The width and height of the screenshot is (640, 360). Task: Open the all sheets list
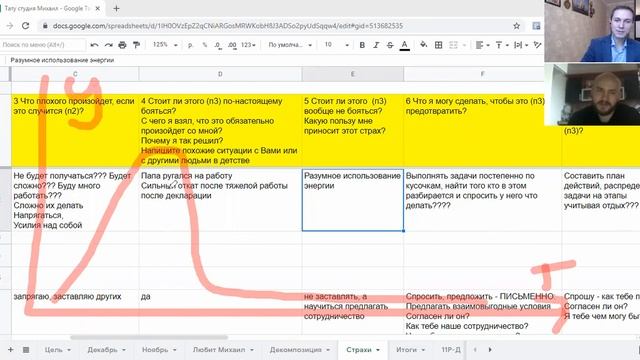tap(26, 350)
